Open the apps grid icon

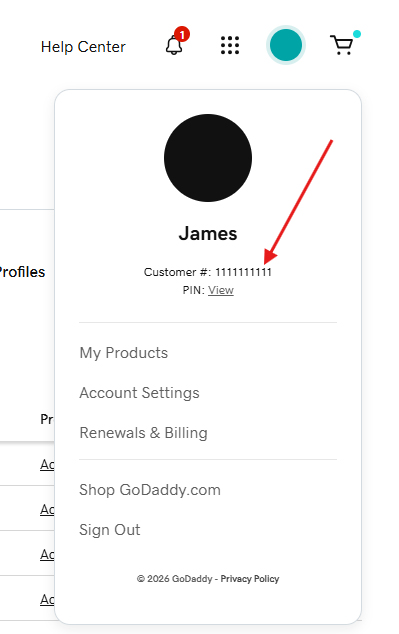point(230,45)
